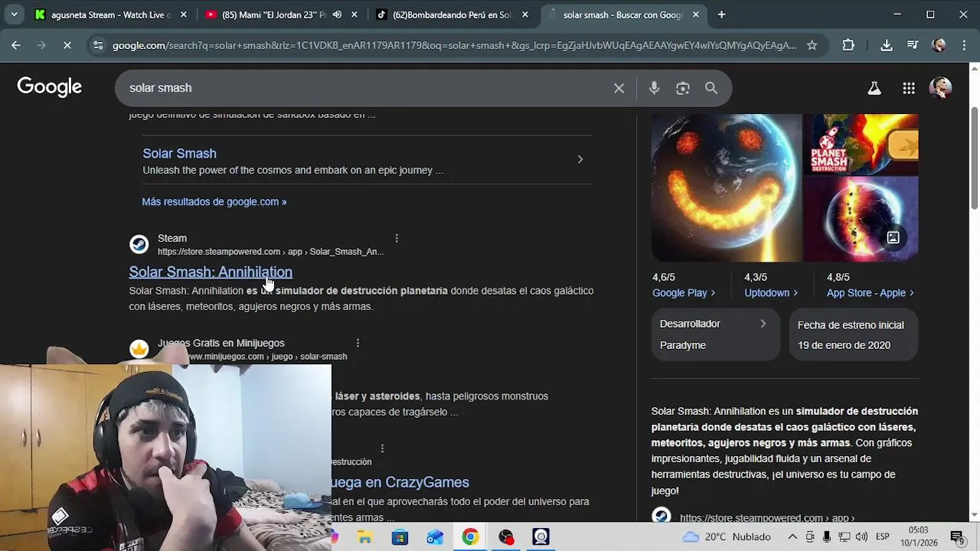This screenshot has width=980, height=551.
Task: Go to the Google homepage logo
Action: pyautogui.click(x=50, y=87)
